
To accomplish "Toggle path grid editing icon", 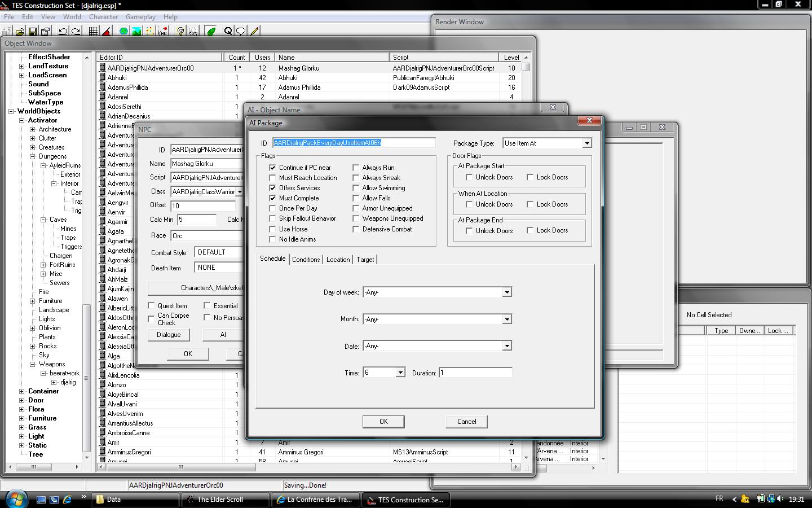I will 149,31.
